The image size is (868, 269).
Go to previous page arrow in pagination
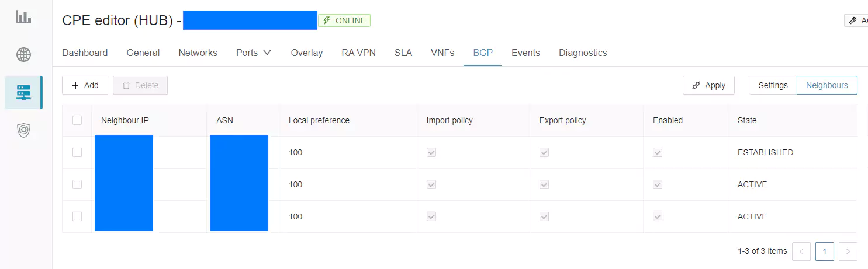tap(801, 251)
